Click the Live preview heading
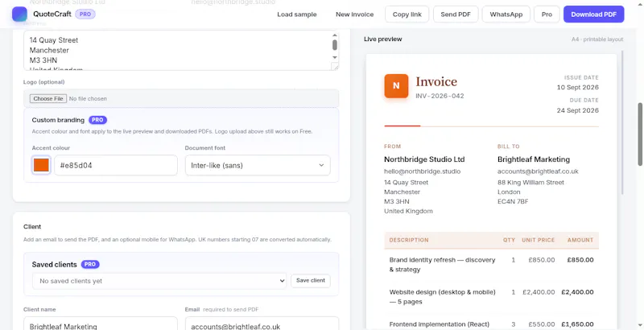 383,39
